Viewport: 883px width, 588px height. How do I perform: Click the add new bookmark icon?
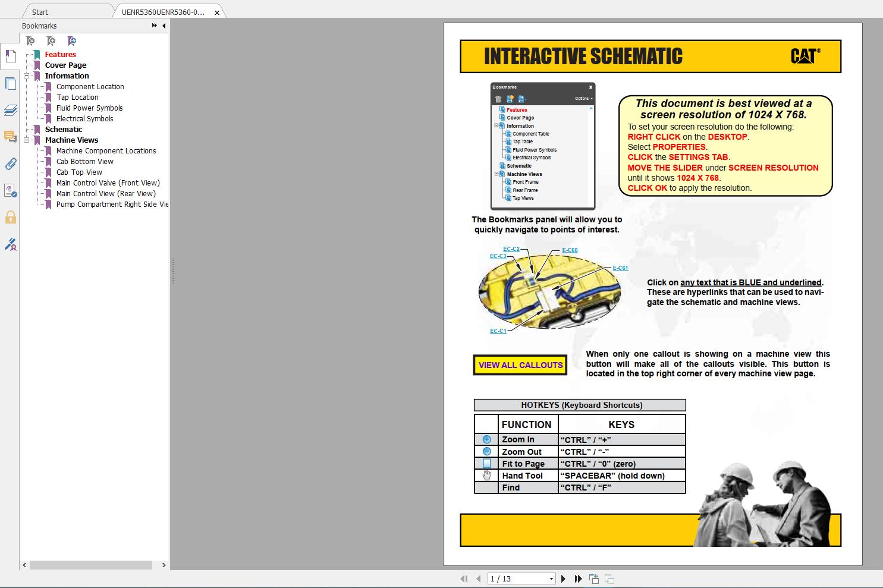tap(51, 41)
